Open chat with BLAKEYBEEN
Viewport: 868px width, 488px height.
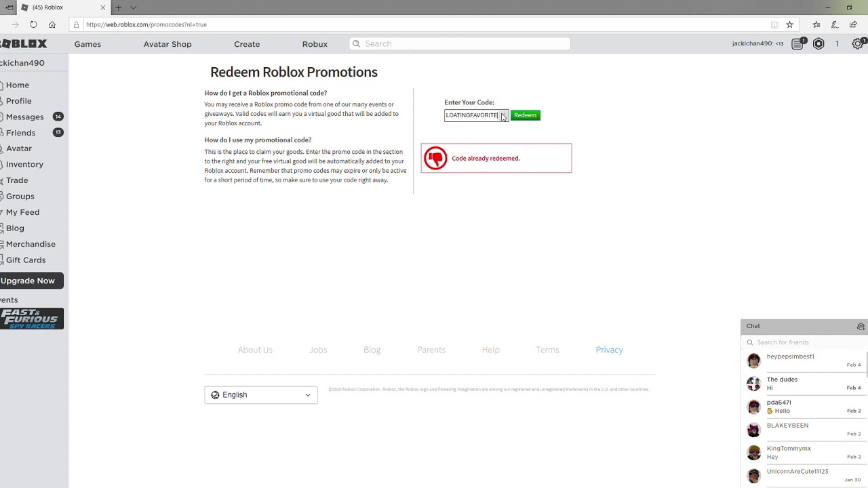coord(804,430)
